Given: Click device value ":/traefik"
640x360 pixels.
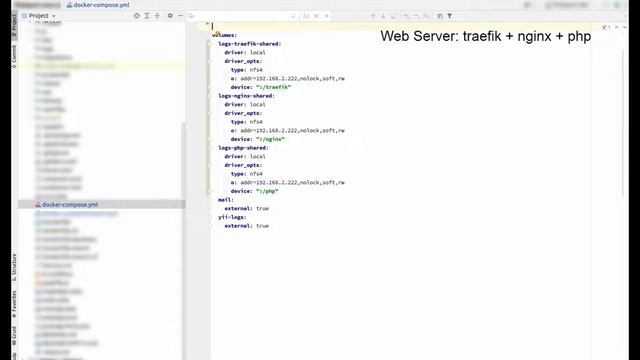Looking at the screenshot, I should tap(273, 87).
